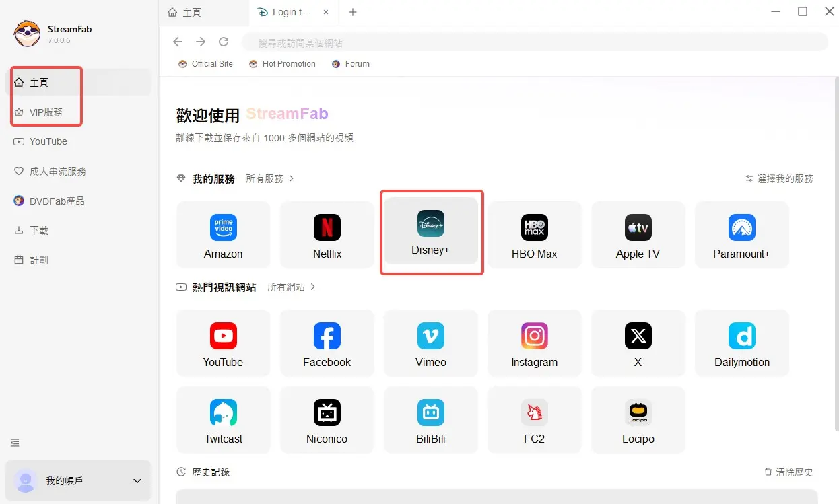Open the Dailymotion site tile
Image resolution: width=839 pixels, height=504 pixels.
(742, 343)
